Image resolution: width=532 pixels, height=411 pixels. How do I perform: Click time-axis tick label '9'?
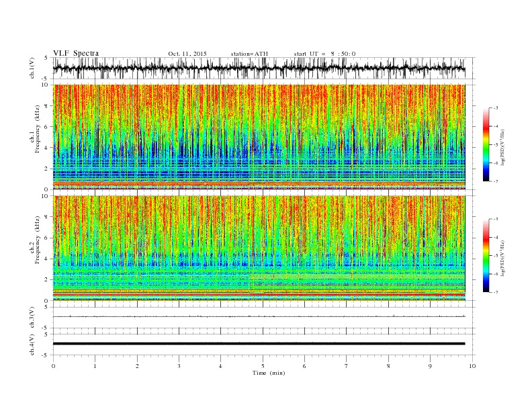point(430,366)
